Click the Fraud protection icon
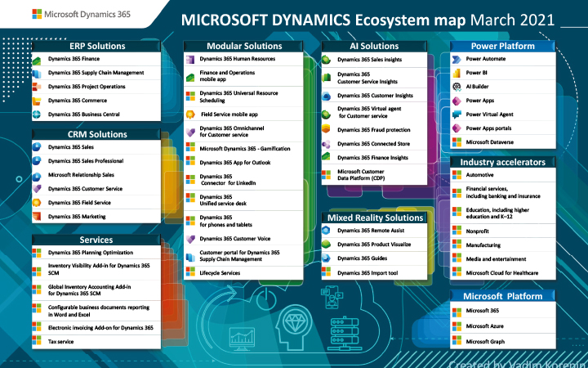 (x=326, y=129)
